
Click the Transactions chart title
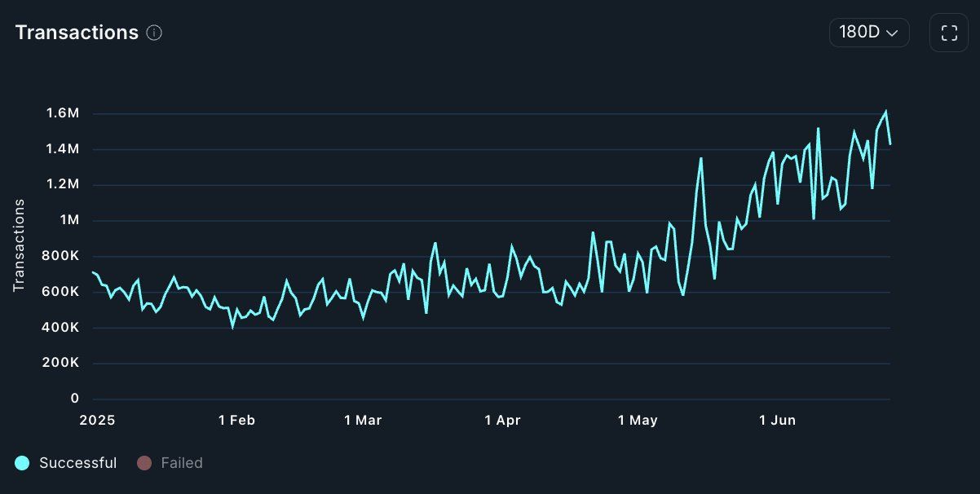tap(77, 32)
